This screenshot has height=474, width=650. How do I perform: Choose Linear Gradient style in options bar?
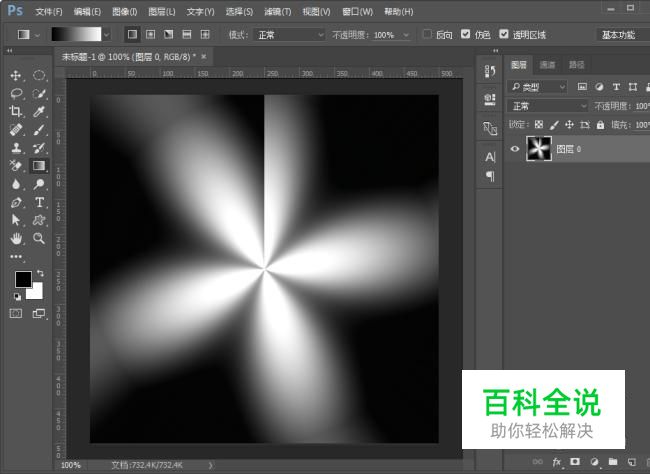point(132,34)
